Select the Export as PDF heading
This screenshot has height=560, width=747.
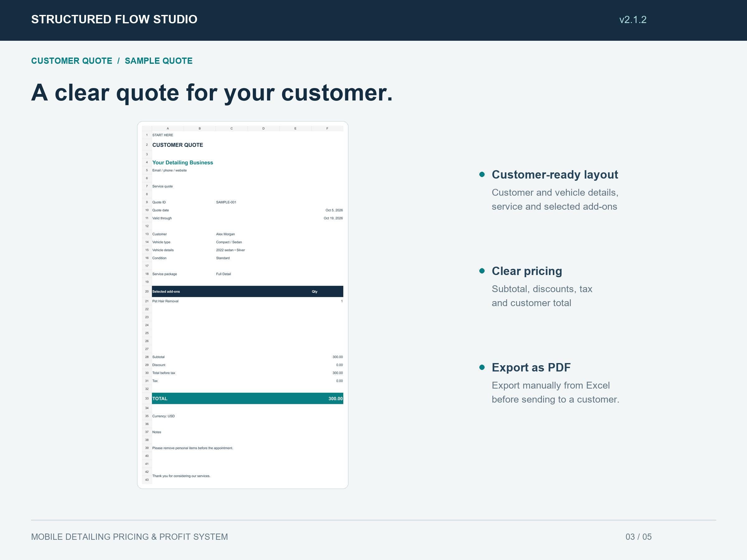(x=531, y=367)
